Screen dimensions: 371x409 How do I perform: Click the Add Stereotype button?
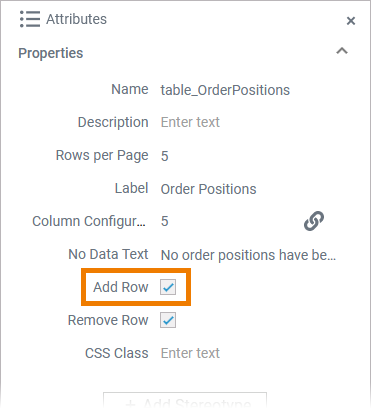click(185, 401)
